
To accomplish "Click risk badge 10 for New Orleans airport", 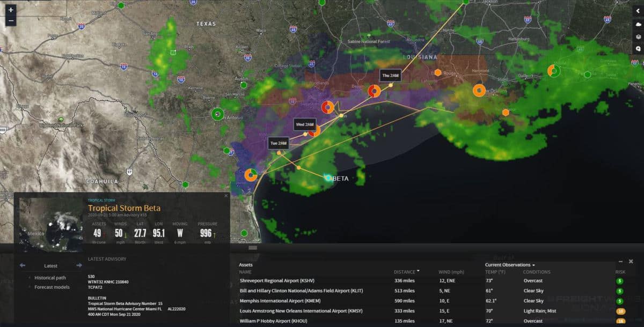I will click(x=621, y=311).
